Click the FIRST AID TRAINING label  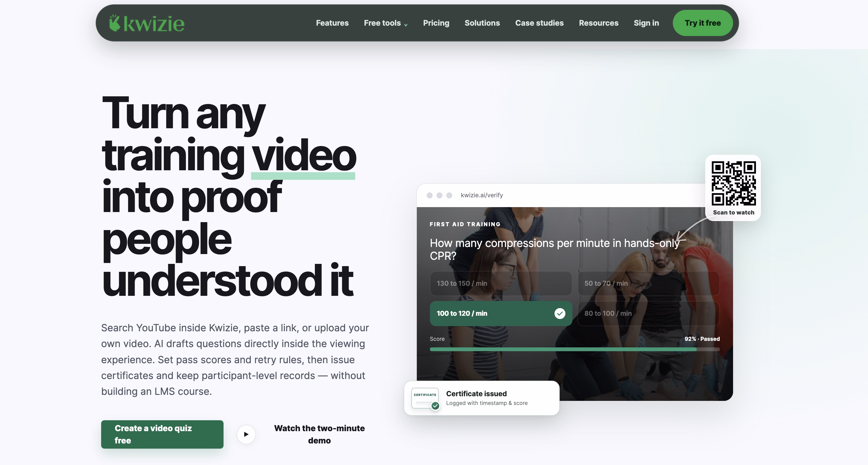pos(465,224)
